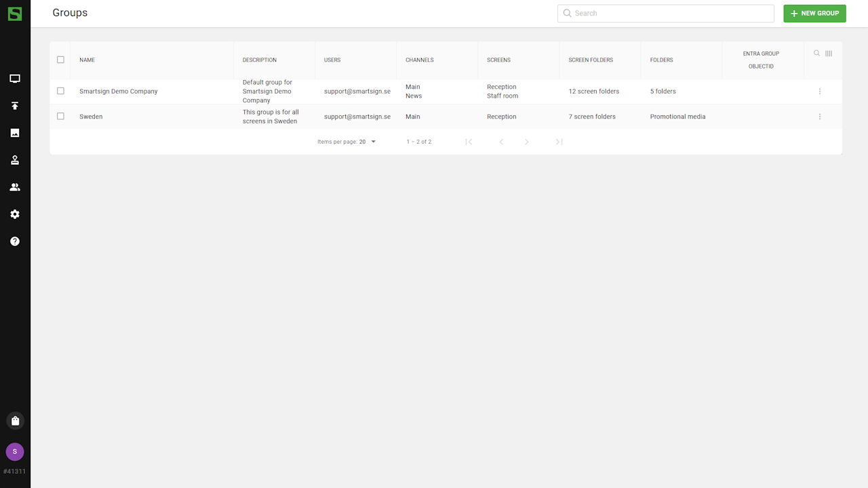
Task: Open the Users people icon in sidebar
Action: [x=15, y=187]
